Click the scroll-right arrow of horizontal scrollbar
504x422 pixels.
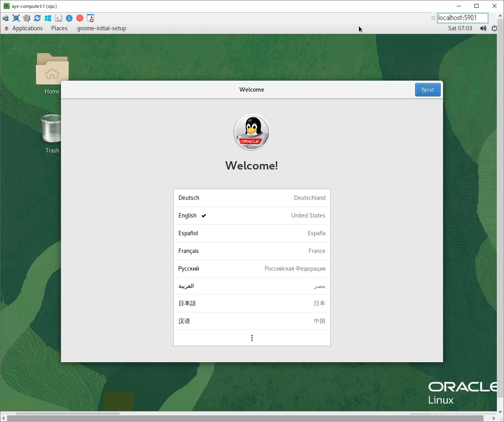(x=493, y=418)
